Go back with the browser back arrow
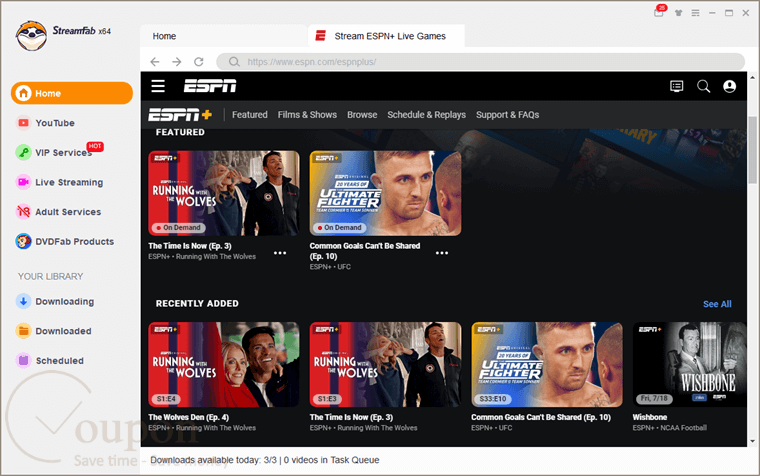The height and width of the screenshot is (476, 760). point(155,62)
